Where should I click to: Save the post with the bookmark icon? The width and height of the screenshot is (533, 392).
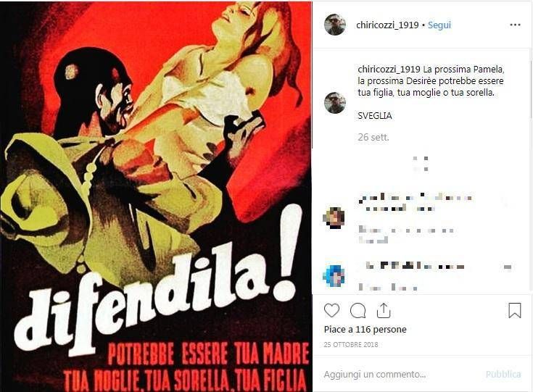point(515,310)
